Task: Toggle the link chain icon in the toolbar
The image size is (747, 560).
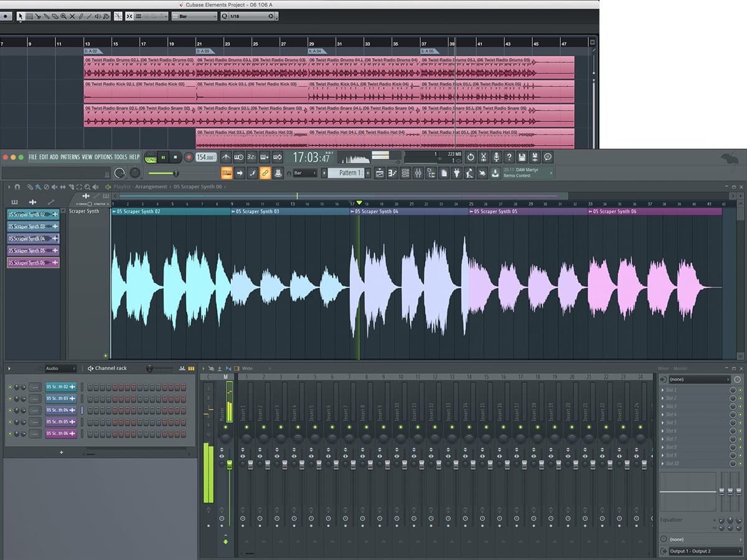Action: click(265, 173)
